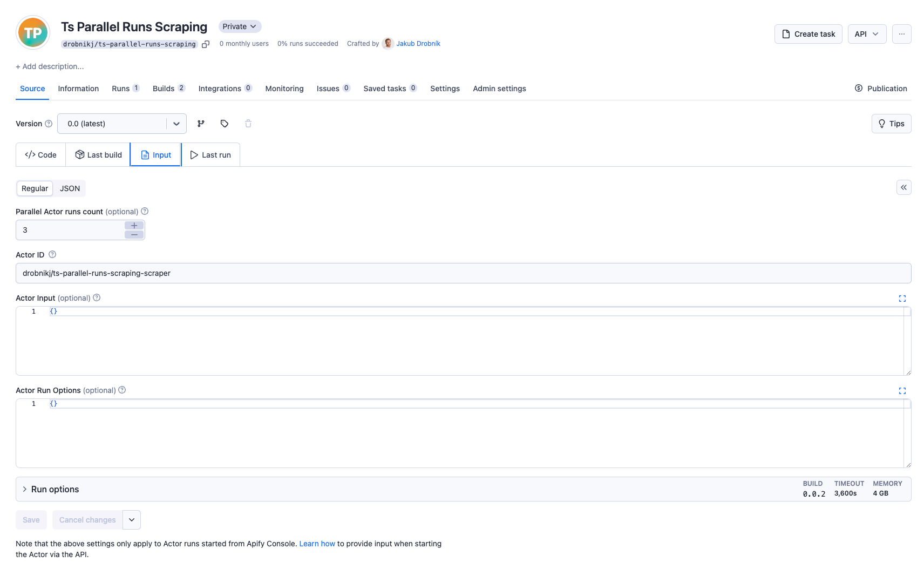Delete the current version with trash icon

click(248, 124)
